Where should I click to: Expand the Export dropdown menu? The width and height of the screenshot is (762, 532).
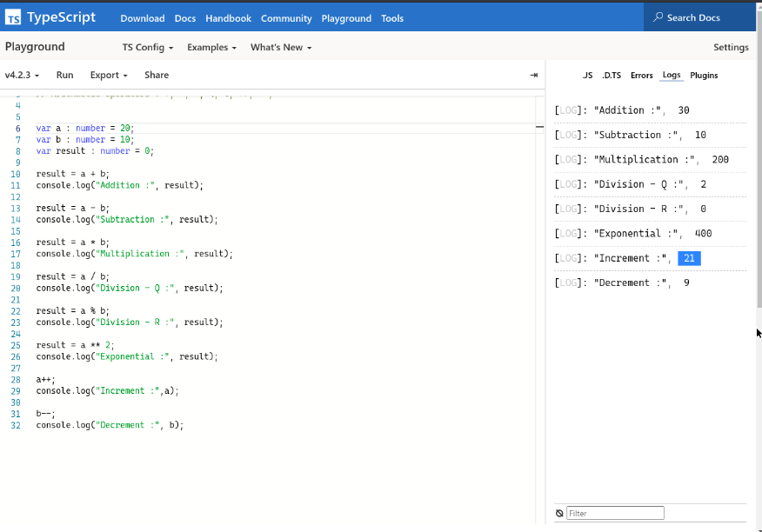[x=108, y=75]
